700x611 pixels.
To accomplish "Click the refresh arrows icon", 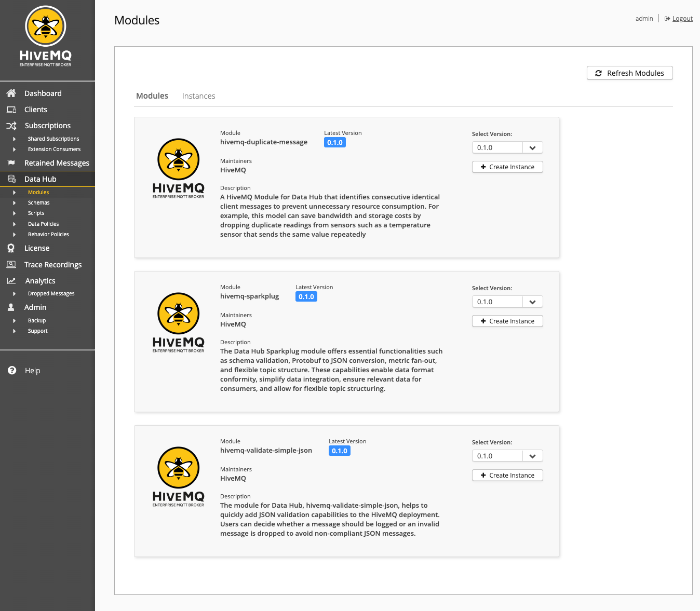I will (x=598, y=73).
